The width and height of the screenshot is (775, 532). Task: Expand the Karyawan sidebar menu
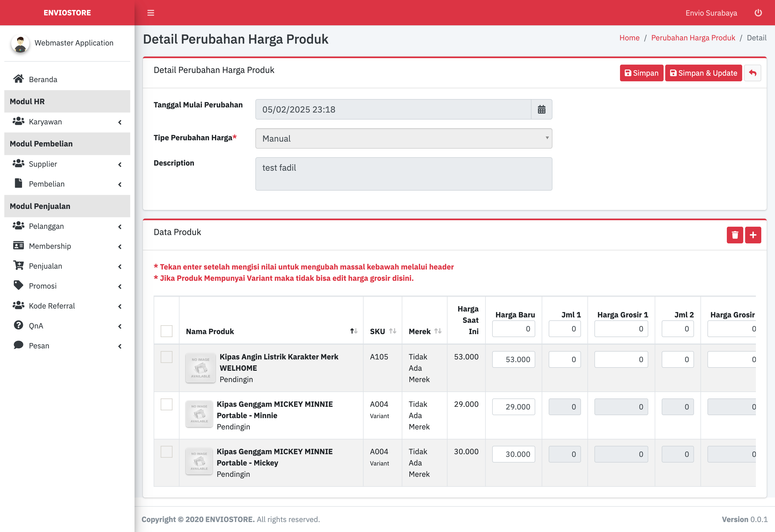67,122
